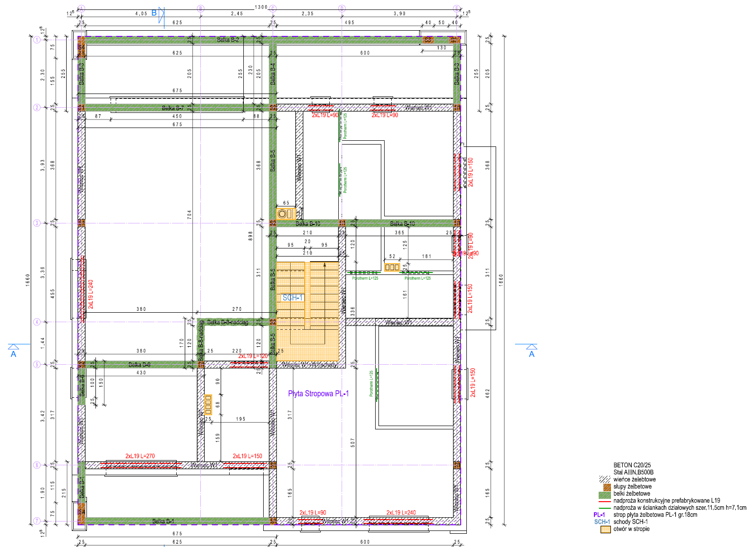Select the otwór w stropie legend swatch
The image size is (756, 547).
pos(605,530)
